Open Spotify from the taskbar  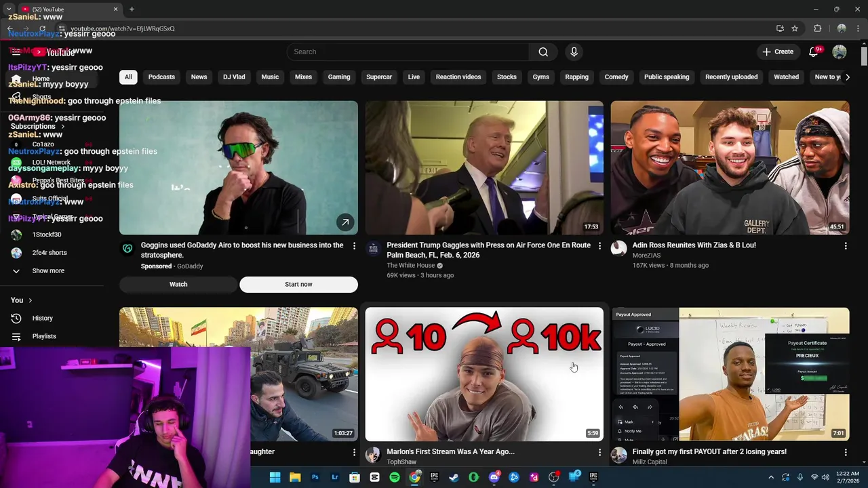click(395, 477)
